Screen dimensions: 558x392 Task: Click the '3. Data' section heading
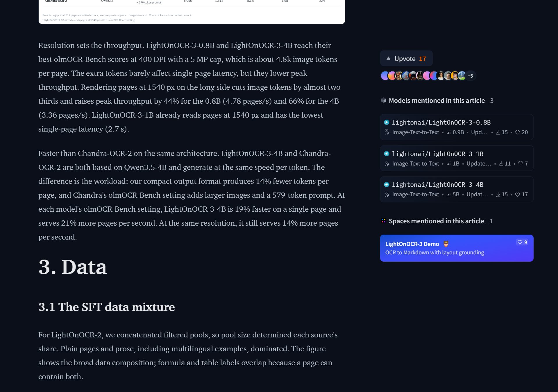pyautogui.click(x=73, y=267)
